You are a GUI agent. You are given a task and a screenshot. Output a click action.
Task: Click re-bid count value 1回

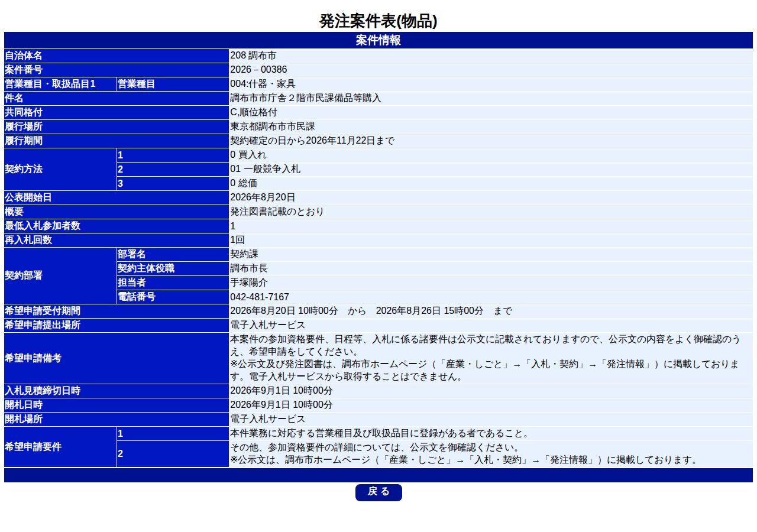point(237,240)
